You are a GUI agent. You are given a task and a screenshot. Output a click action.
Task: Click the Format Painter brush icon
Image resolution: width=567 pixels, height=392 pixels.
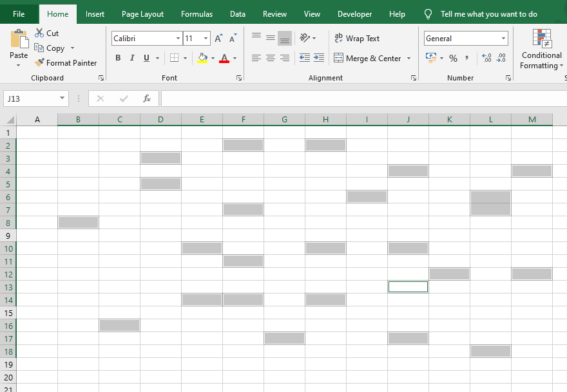pyautogui.click(x=39, y=62)
